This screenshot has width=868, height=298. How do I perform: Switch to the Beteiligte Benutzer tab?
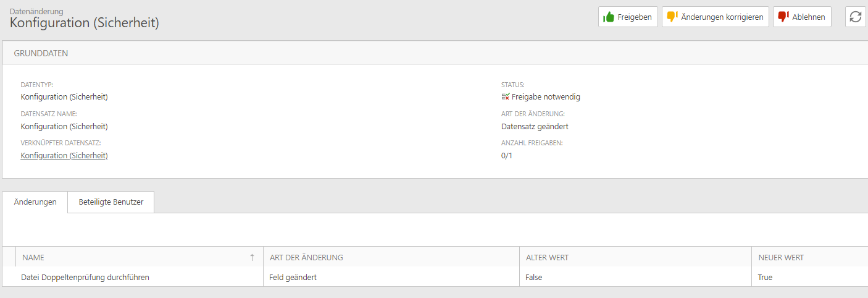tap(111, 202)
